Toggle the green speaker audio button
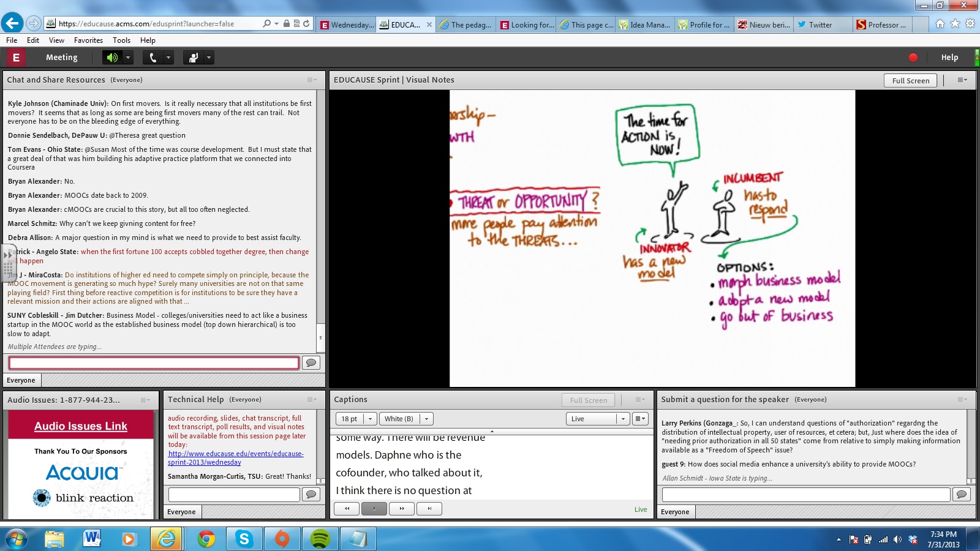This screenshot has height=551, width=980. click(112, 58)
